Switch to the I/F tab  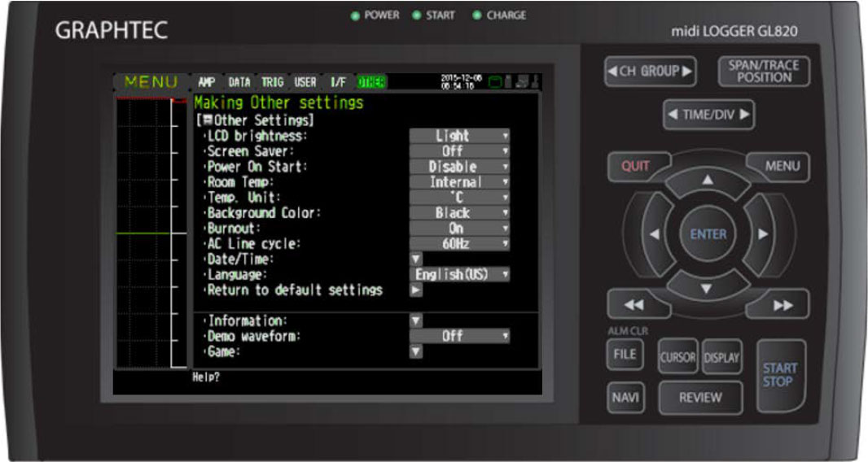tap(338, 82)
